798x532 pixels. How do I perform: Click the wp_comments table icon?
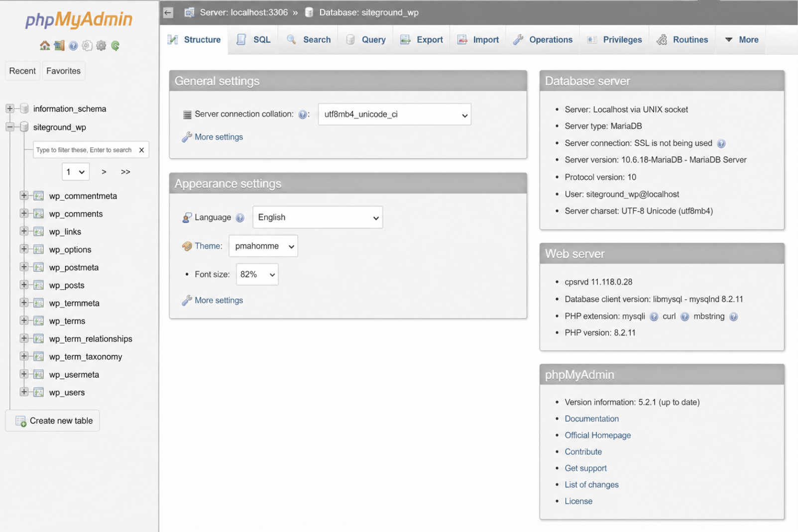(x=38, y=214)
